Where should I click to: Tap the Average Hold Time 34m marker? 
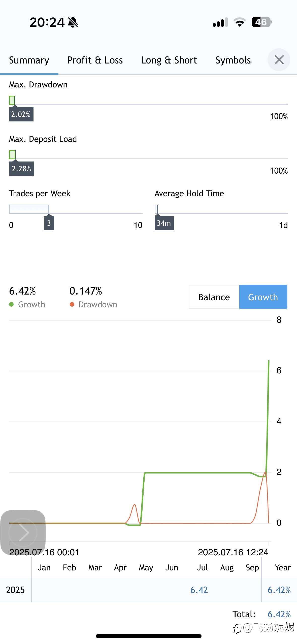click(x=164, y=223)
